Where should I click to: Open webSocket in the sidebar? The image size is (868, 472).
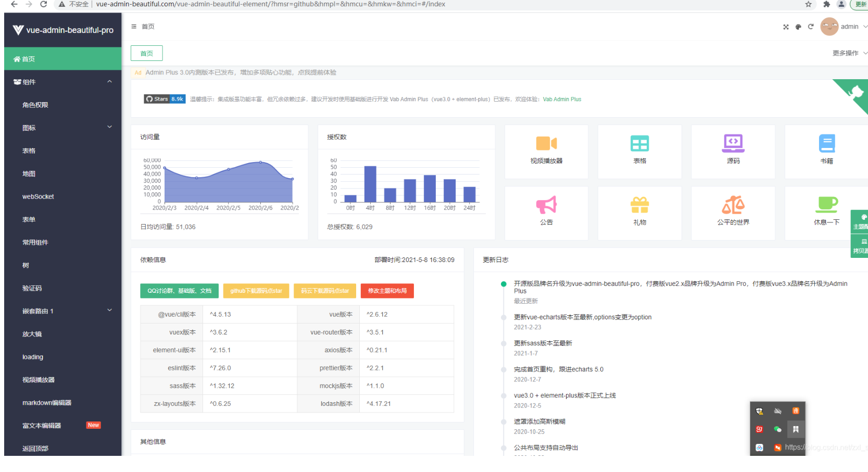[63, 196]
